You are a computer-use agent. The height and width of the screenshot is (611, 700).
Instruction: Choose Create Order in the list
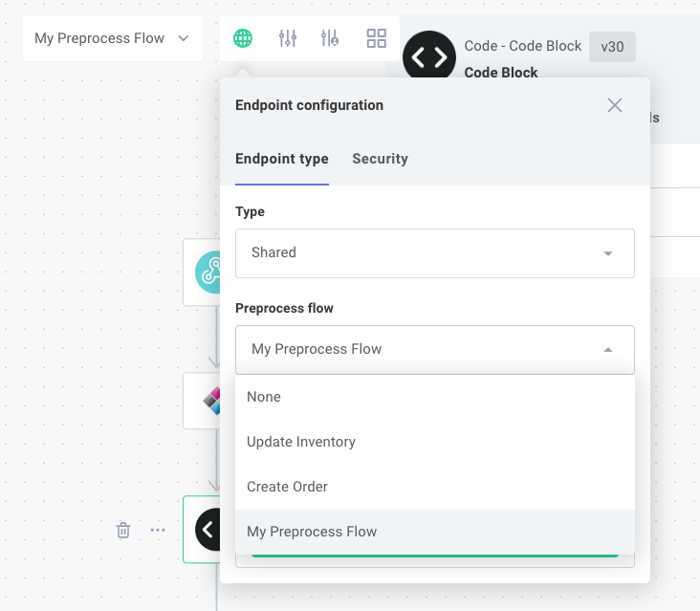(435, 487)
